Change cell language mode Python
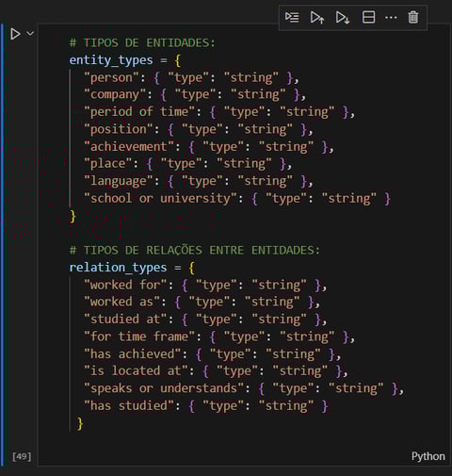 pyautogui.click(x=428, y=456)
